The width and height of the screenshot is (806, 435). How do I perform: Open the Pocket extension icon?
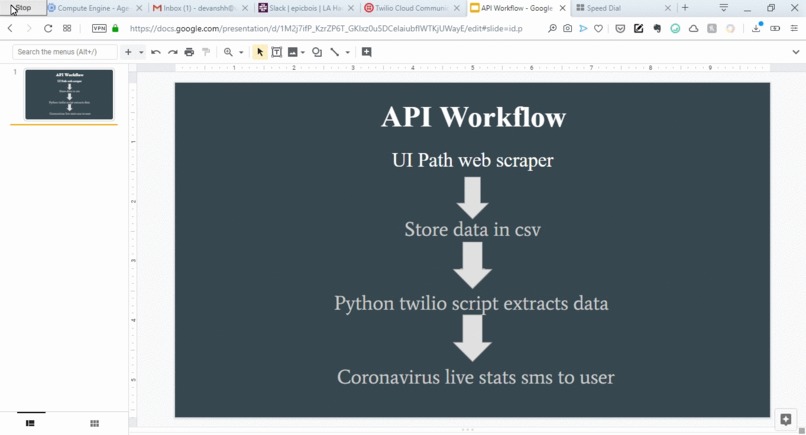620,28
